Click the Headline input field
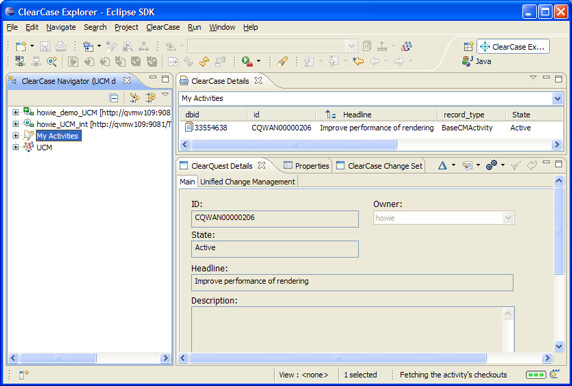This screenshot has width=572, height=386. (352, 282)
